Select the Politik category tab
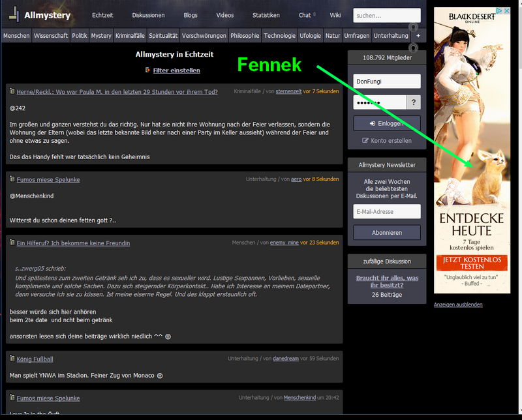The width and height of the screenshot is (522, 420). click(x=79, y=36)
